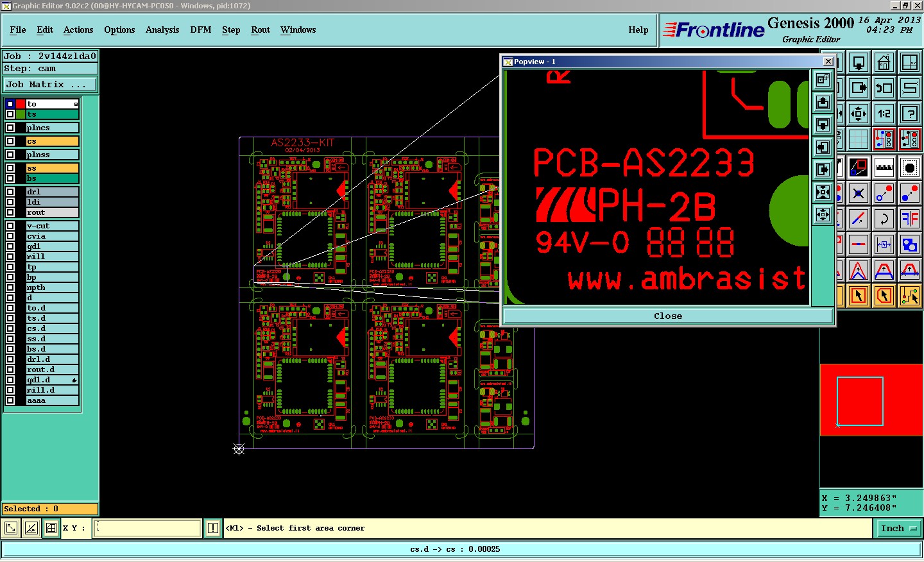
Task: Select the polygon selection arrow tool
Action: 884,295
